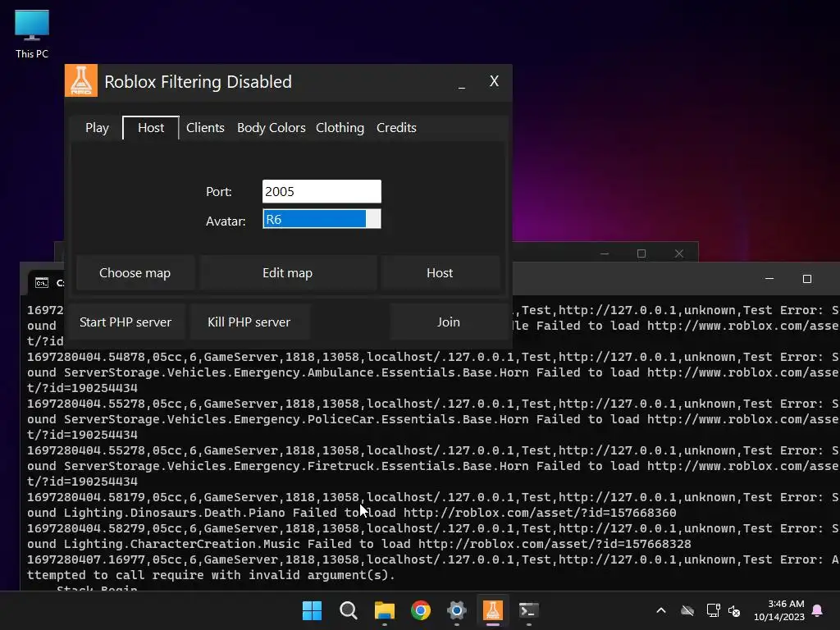Click the Host button beside Edit map

coord(440,272)
